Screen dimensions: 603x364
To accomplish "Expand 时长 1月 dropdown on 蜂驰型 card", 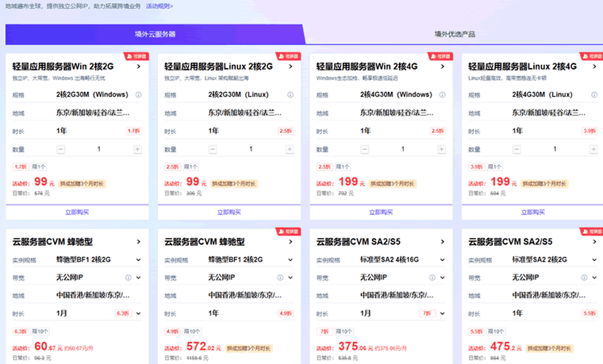I will click(x=138, y=313).
